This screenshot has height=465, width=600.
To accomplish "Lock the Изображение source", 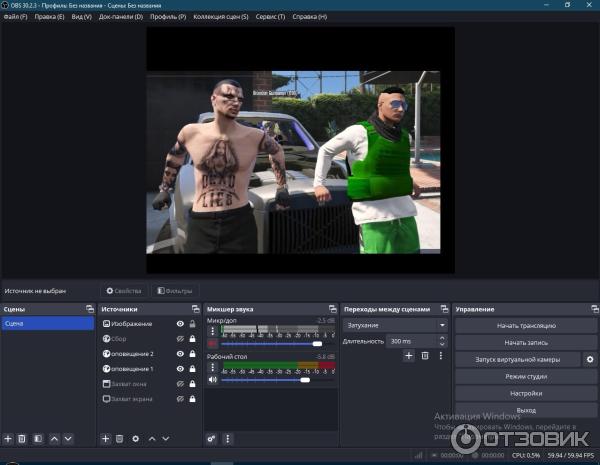I will 192,324.
